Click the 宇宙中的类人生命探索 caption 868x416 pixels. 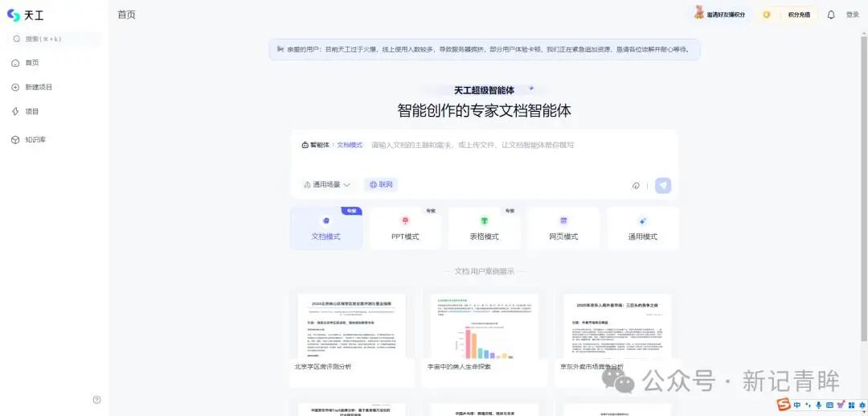[459, 367]
